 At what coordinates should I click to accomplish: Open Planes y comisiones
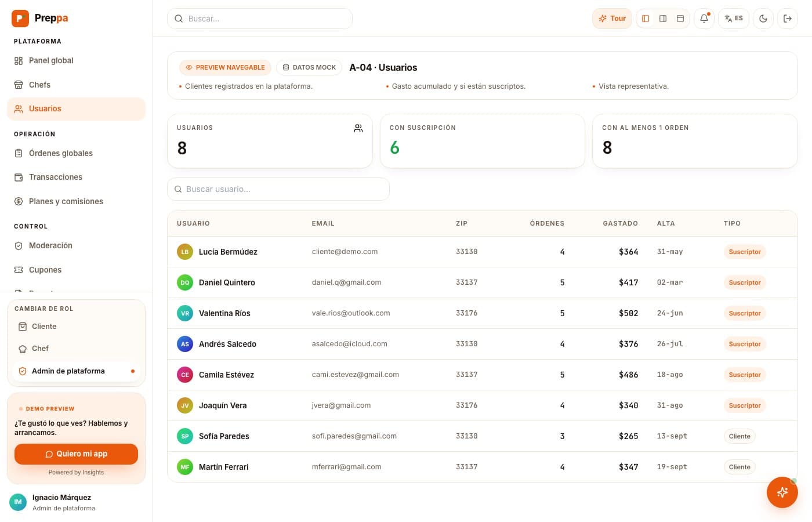(76, 201)
